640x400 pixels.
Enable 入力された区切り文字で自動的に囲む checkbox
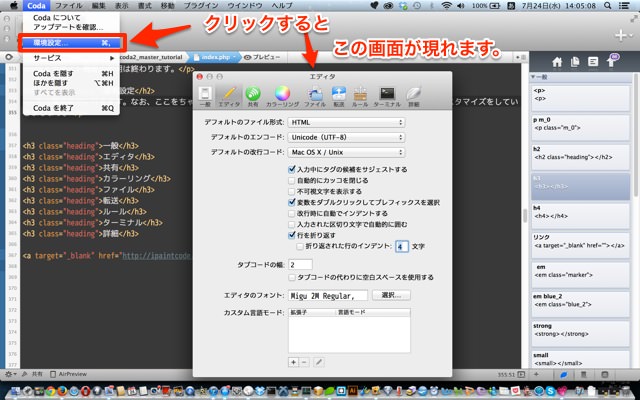[291, 224]
